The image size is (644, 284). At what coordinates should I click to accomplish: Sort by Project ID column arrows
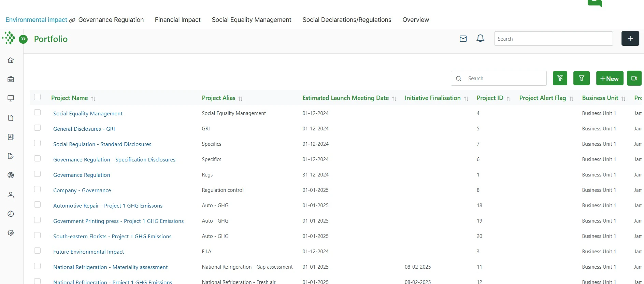[x=509, y=98]
